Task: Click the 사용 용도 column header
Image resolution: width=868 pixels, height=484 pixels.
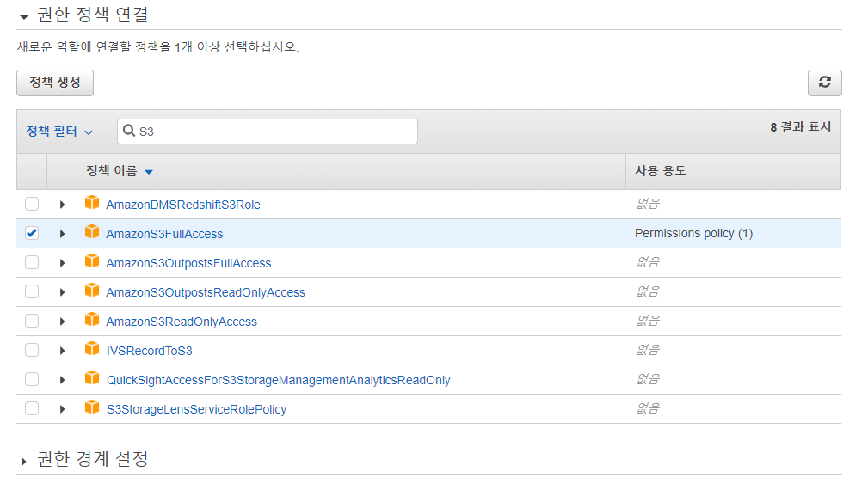Action: pyautogui.click(x=661, y=171)
